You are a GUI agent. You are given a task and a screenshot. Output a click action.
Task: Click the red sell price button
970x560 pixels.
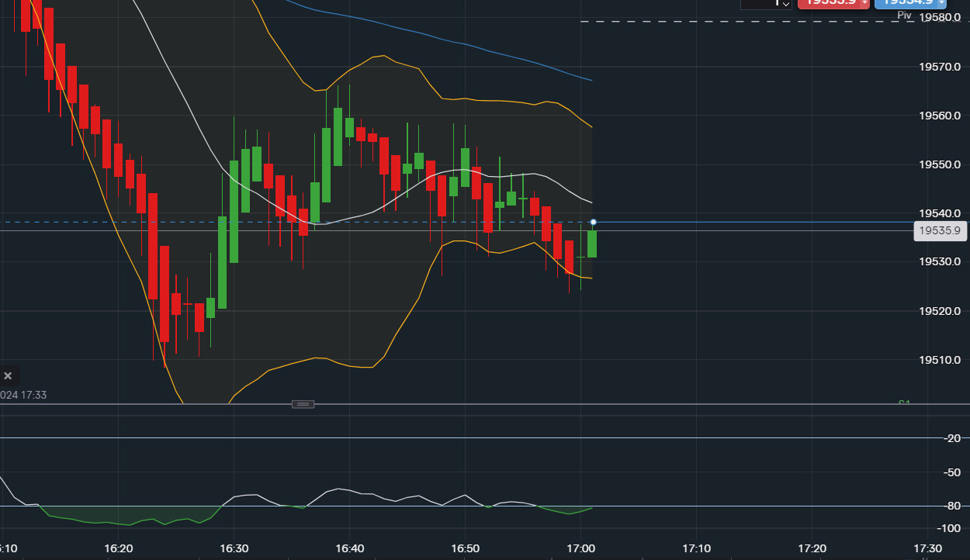pyautogui.click(x=833, y=3)
